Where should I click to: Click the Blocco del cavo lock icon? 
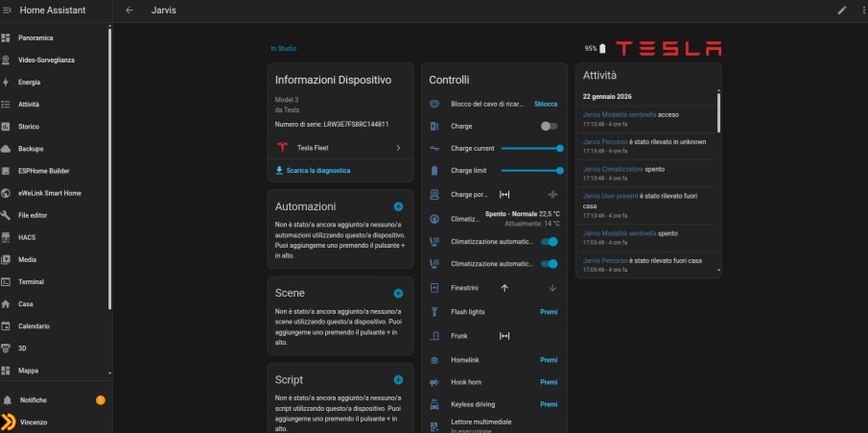tap(434, 104)
